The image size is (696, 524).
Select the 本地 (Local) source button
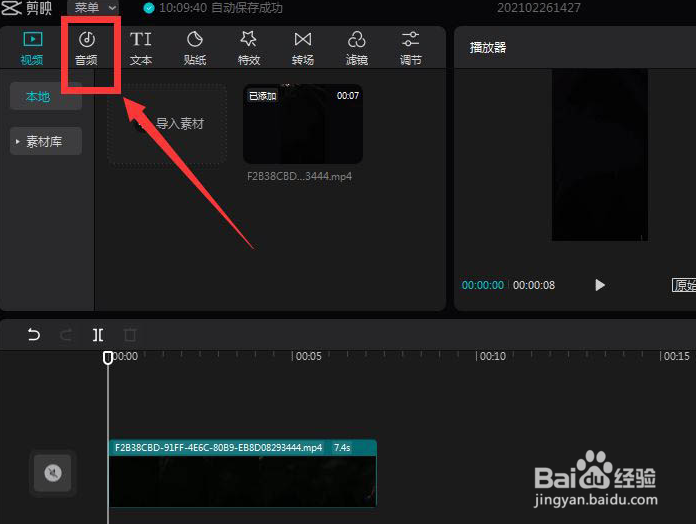point(46,96)
